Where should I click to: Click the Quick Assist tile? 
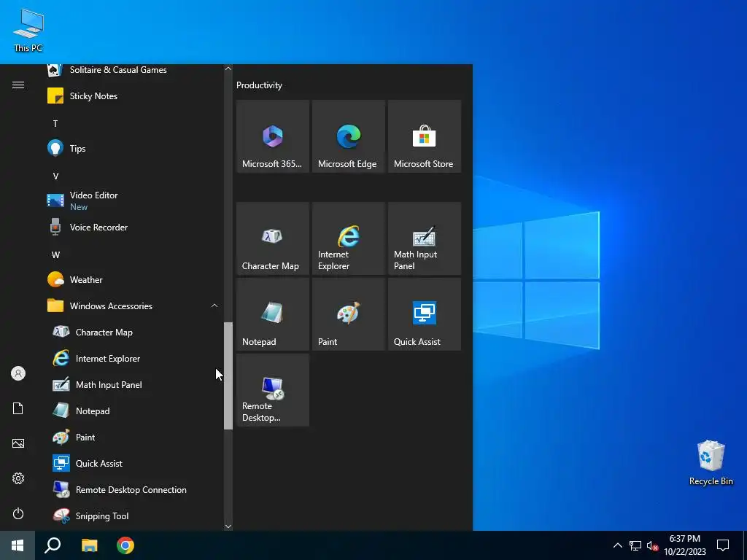[x=425, y=314]
